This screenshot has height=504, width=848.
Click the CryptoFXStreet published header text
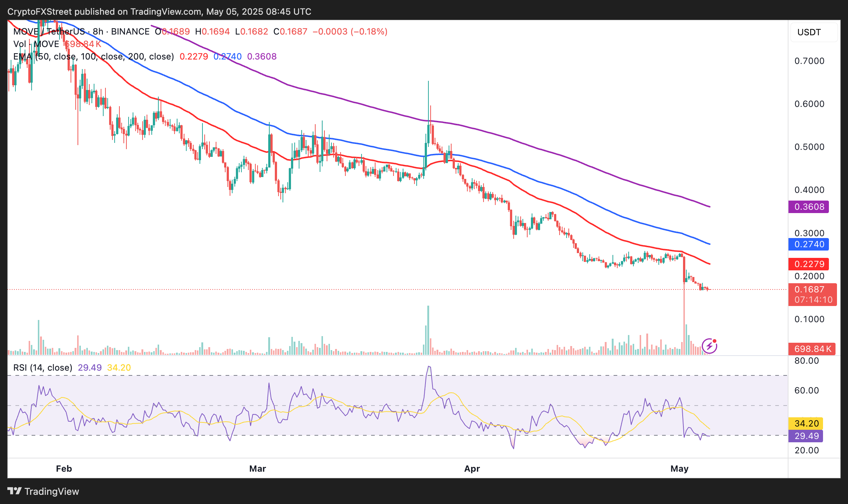pyautogui.click(x=159, y=12)
